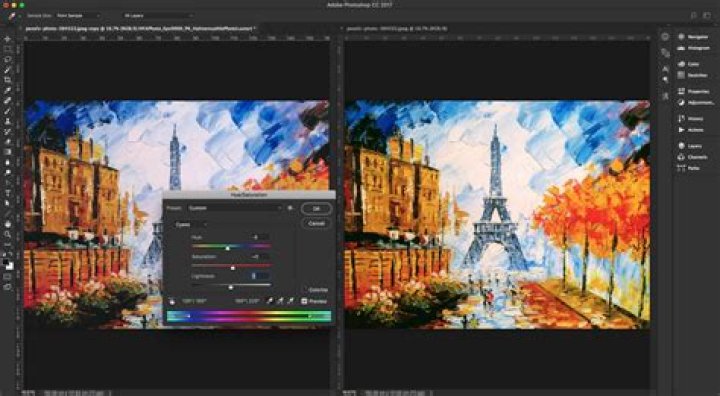Click the Saturation value field
720x396 pixels.
point(259,256)
